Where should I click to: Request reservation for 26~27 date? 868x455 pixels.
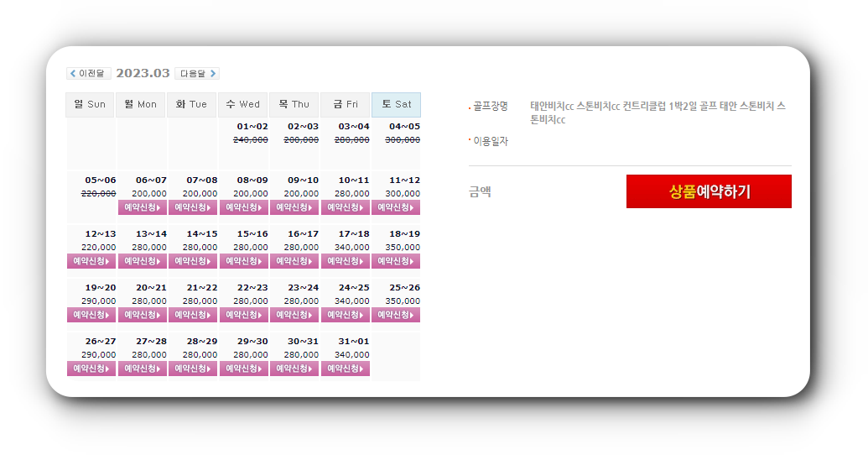[91, 369]
